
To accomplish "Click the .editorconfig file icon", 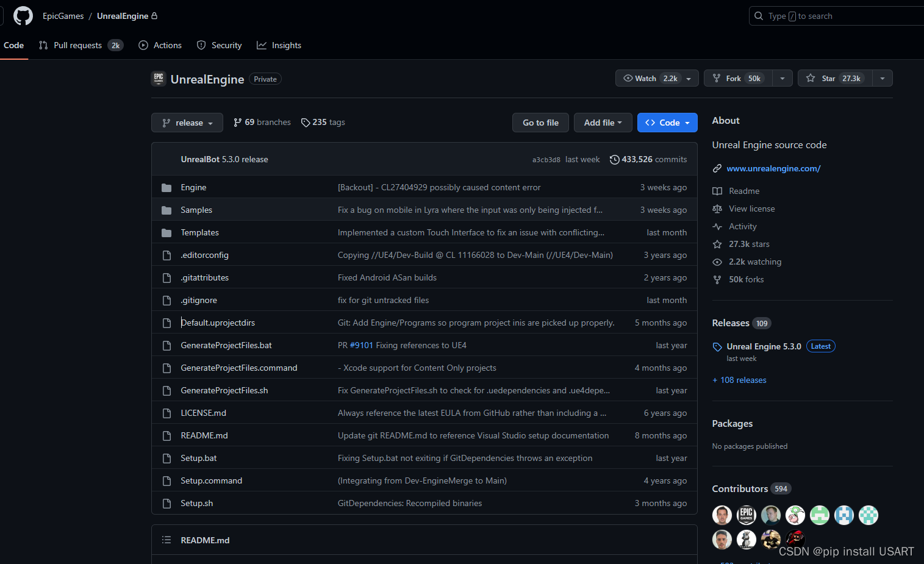I will (167, 255).
